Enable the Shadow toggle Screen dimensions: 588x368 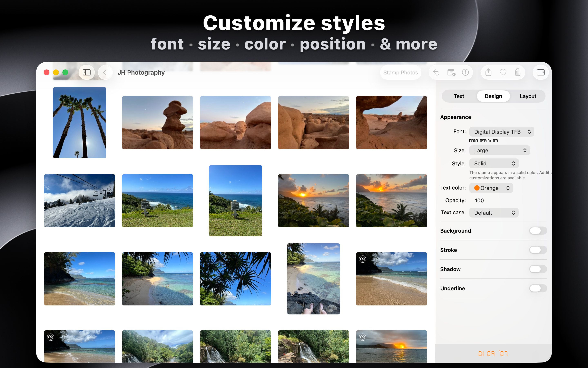click(538, 269)
